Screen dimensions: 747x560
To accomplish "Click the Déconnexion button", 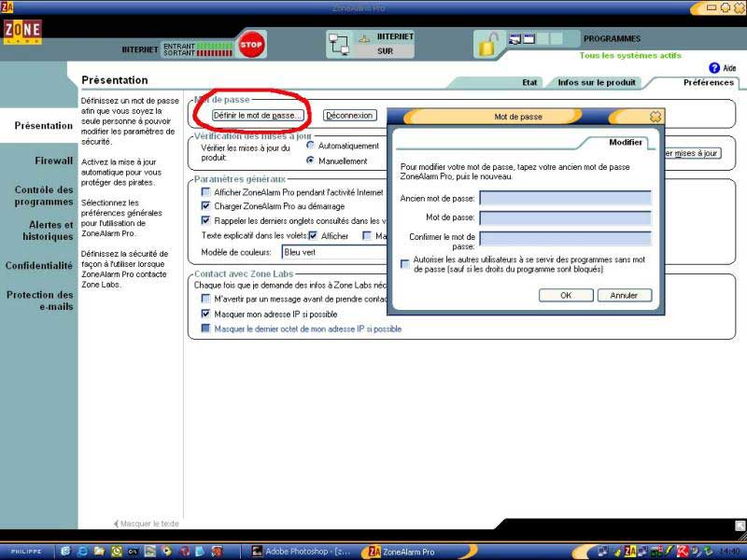I will [350, 116].
